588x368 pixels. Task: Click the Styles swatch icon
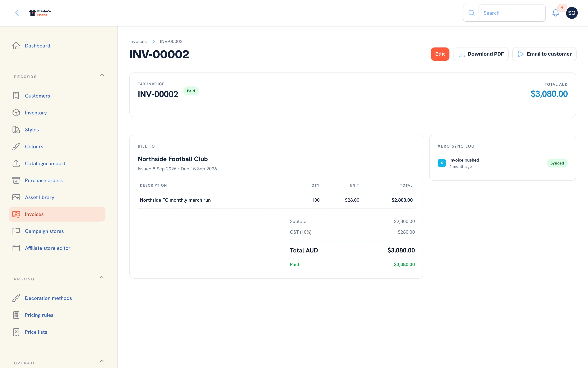[16, 130]
